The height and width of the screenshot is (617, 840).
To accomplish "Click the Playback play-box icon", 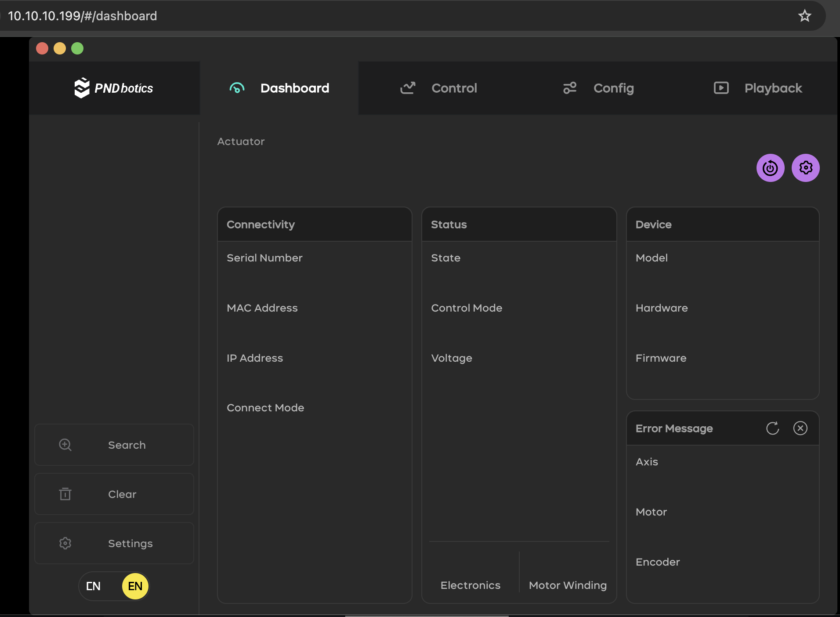I will pyautogui.click(x=721, y=88).
